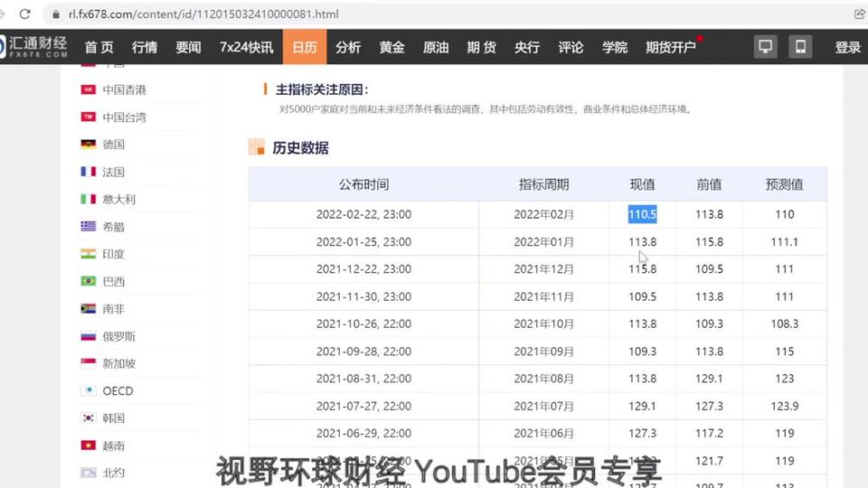Click the NATO flag icon
This screenshot has width=868, height=488.
tap(88, 473)
